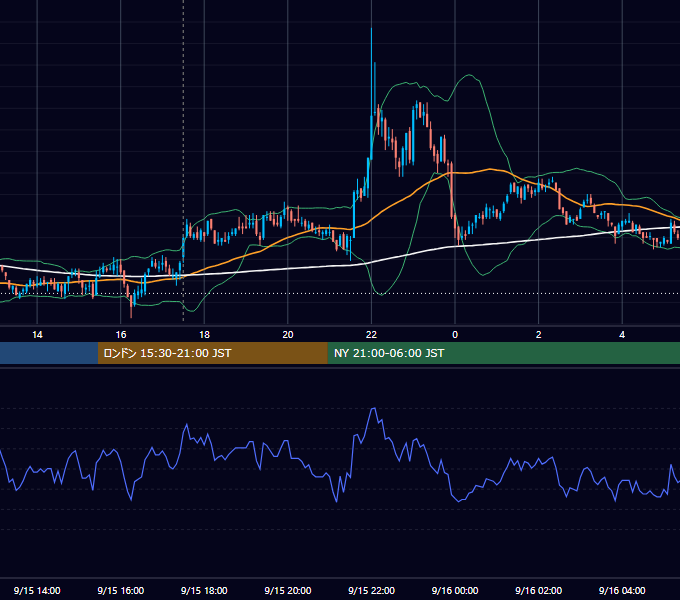
Task: Click hour label 14 on the price chart axis
Action: [x=37, y=334]
